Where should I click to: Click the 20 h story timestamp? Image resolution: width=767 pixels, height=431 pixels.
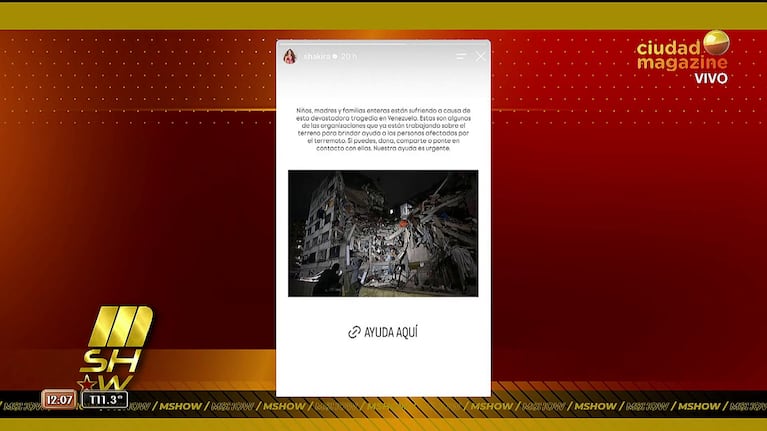pyautogui.click(x=349, y=56)
